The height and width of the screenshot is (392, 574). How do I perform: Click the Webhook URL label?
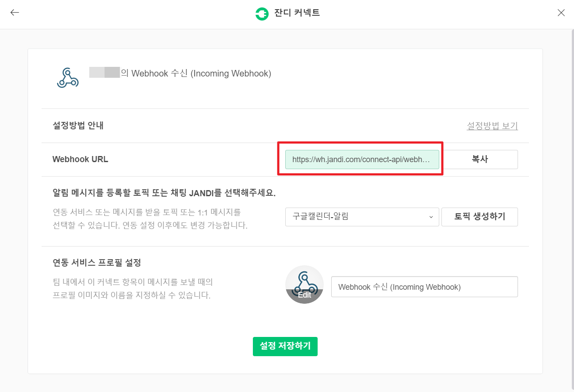(x=80, y=160)
